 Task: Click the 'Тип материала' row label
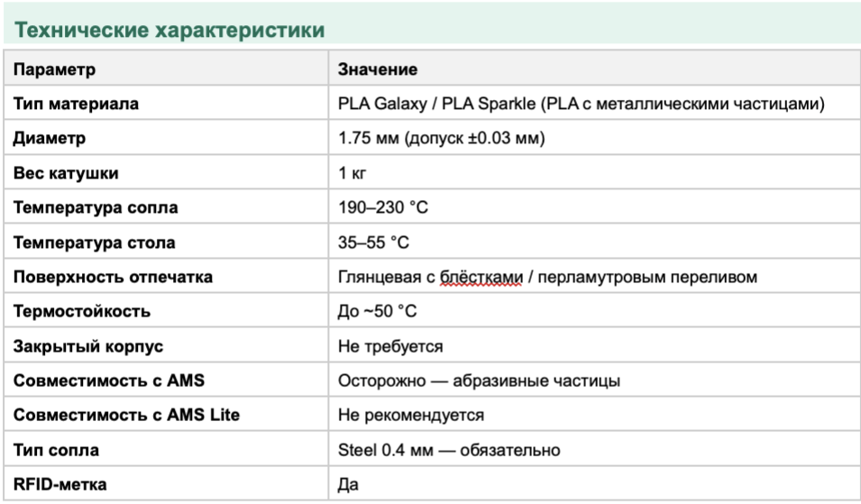click(x=76, y=103)
